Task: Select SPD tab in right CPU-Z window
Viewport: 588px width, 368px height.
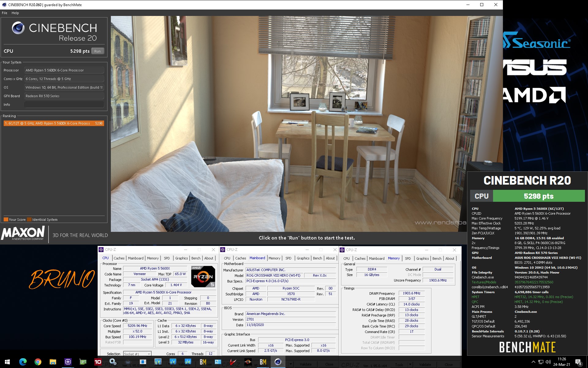Action: point(408,259)
